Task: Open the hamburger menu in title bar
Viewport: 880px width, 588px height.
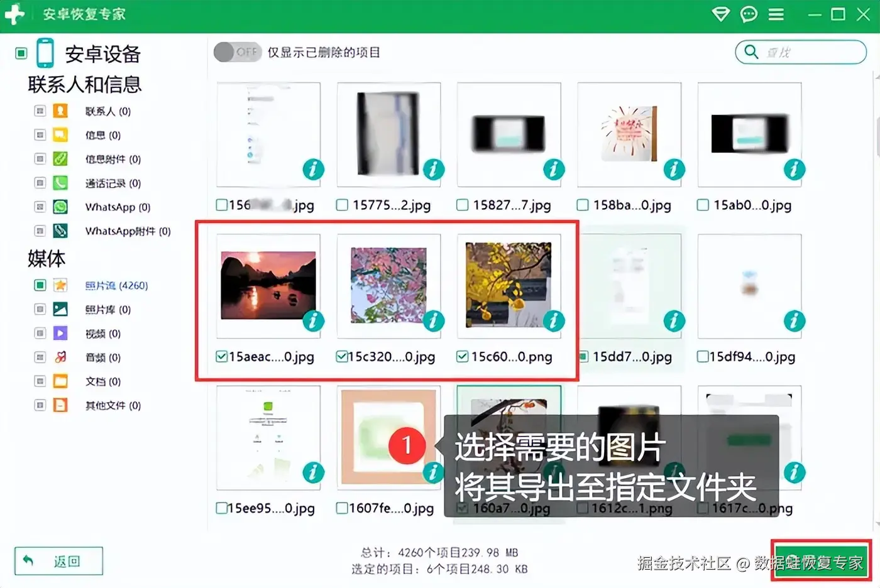Action: point(776,14)
